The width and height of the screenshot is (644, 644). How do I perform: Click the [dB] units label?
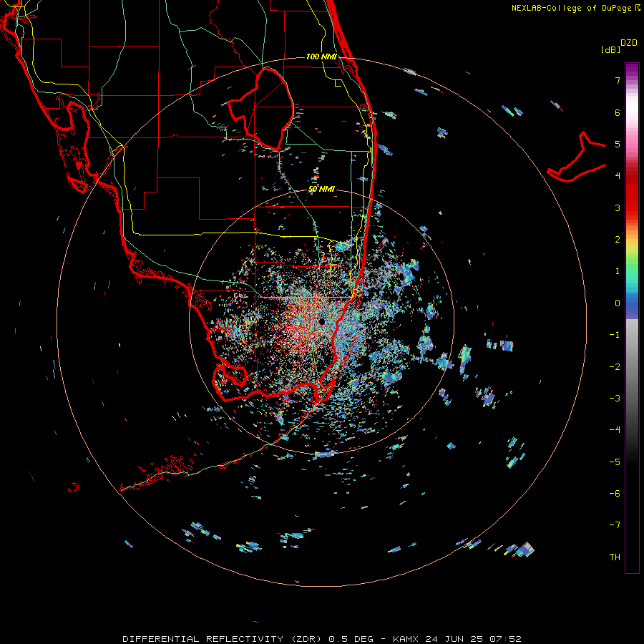click(x=610, y=49)
